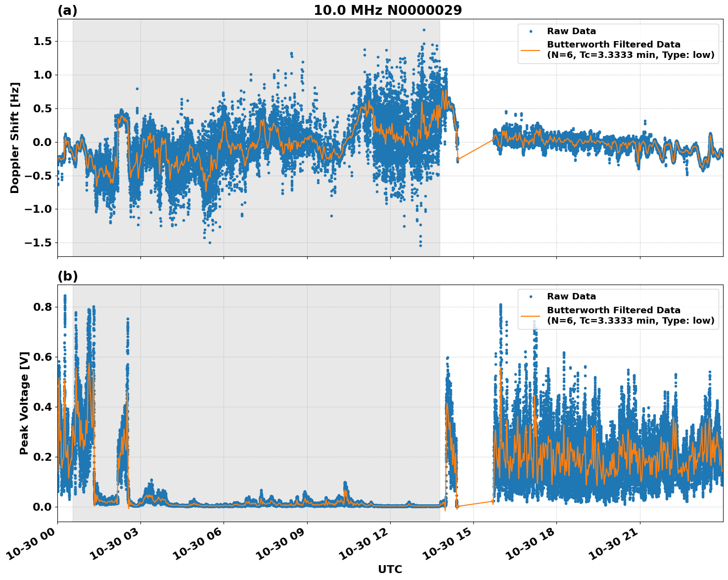Click Butterworth Filtered Data legend text in panel (a)
This screenshot has height=580, width=728.
[x=631, y=49]
